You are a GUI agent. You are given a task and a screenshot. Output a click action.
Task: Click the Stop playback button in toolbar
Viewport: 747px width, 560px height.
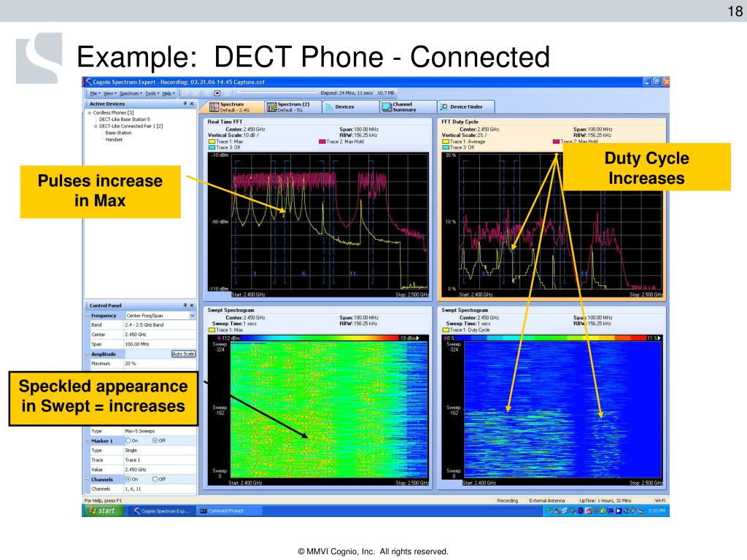pyautogui.click(x=217, y=93)
